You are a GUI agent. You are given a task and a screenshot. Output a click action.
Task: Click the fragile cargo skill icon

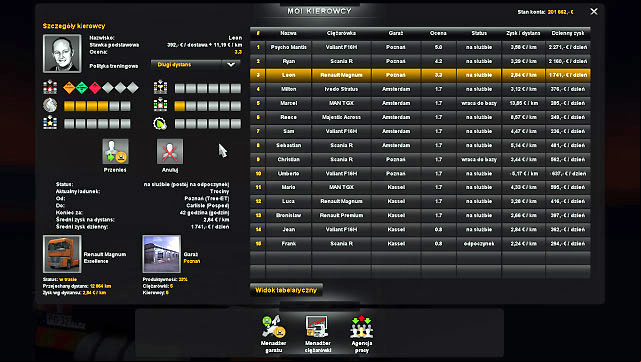tap(160, 87)
